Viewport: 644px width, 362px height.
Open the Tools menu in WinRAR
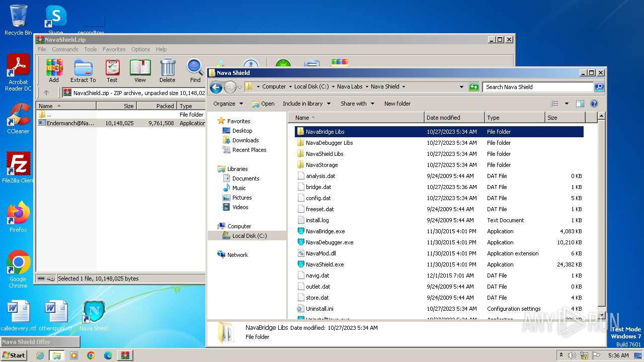(91, 49)
